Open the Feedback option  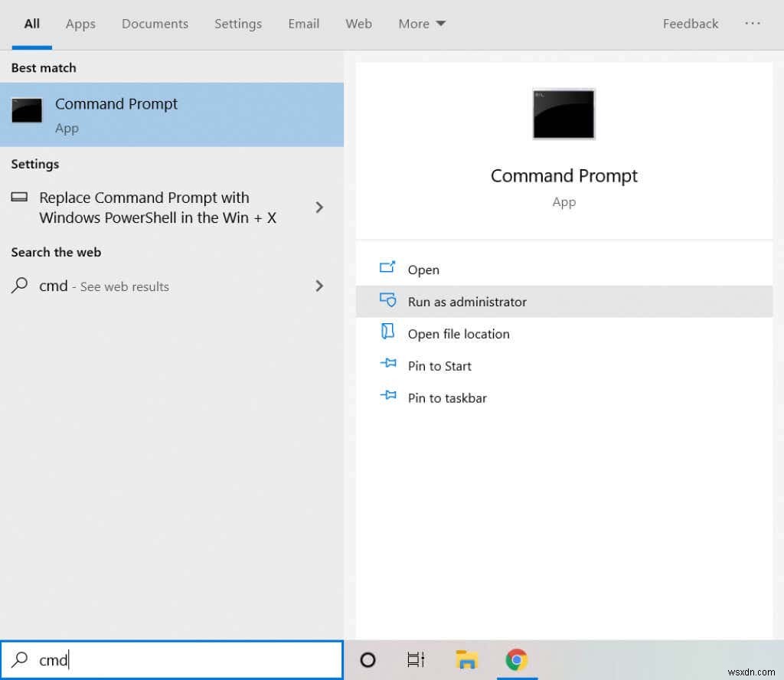pyautogui.click(x=690, y=24)
